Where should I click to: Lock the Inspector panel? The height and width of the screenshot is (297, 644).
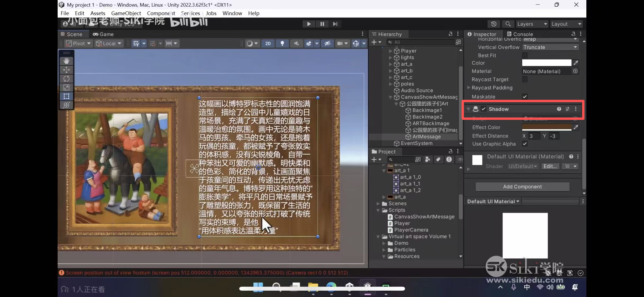[573, 34]
